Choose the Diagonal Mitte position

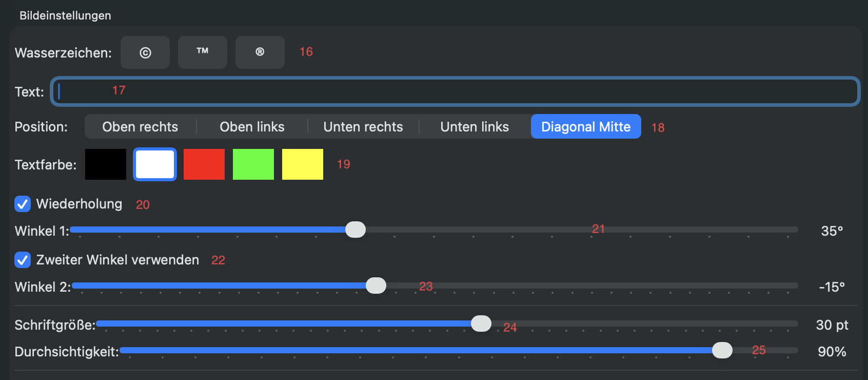pyautogui.click(x=586, y=127)
